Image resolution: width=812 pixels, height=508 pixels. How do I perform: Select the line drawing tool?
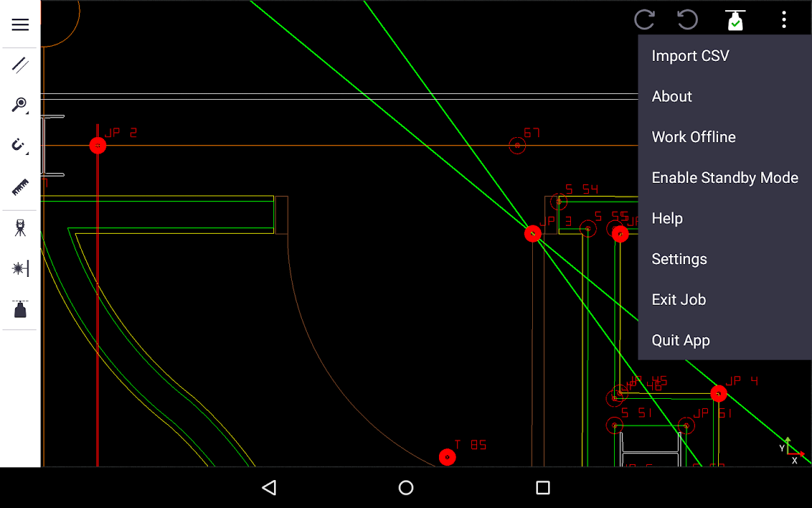pos(20,65)
